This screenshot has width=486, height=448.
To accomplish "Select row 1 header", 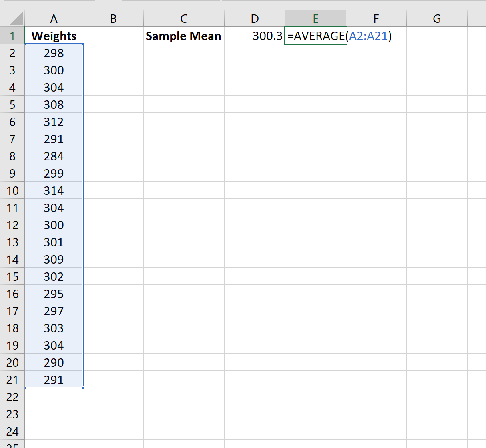I will click(x=12, y=36).
